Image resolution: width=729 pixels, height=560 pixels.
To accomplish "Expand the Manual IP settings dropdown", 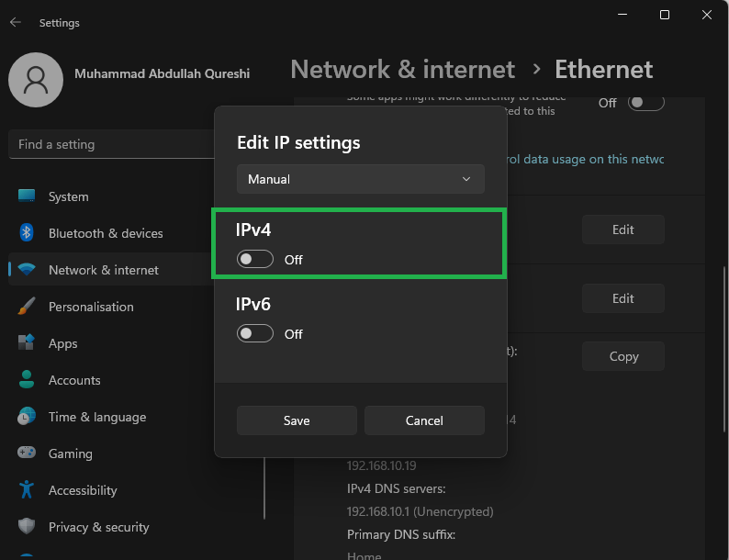I will coord(360,179).
